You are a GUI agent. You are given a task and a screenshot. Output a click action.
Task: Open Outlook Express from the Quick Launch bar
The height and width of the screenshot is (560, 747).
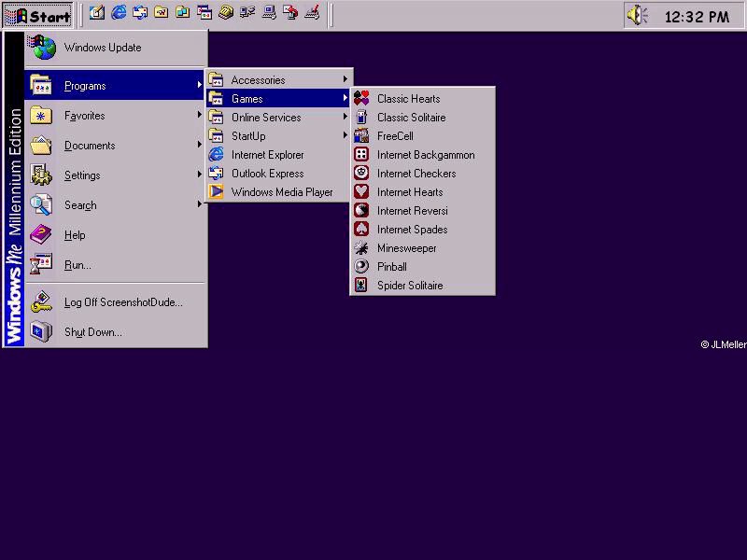pyautogui.click(x=140, y=13)
